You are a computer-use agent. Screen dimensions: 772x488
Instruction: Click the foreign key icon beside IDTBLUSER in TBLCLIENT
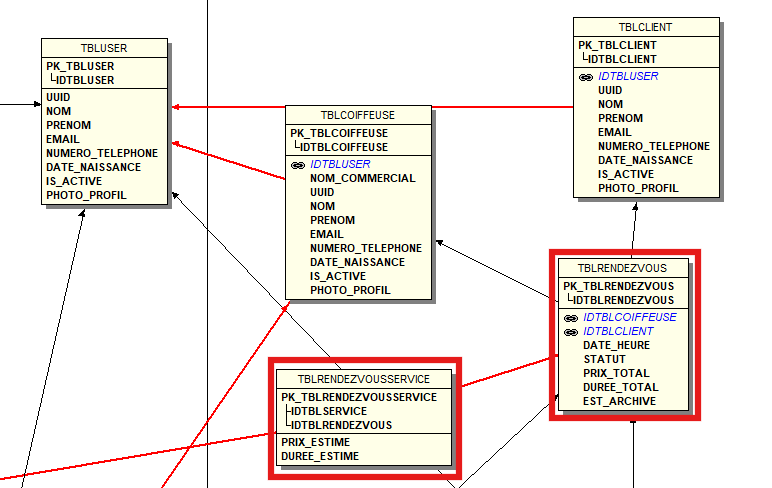586,76
